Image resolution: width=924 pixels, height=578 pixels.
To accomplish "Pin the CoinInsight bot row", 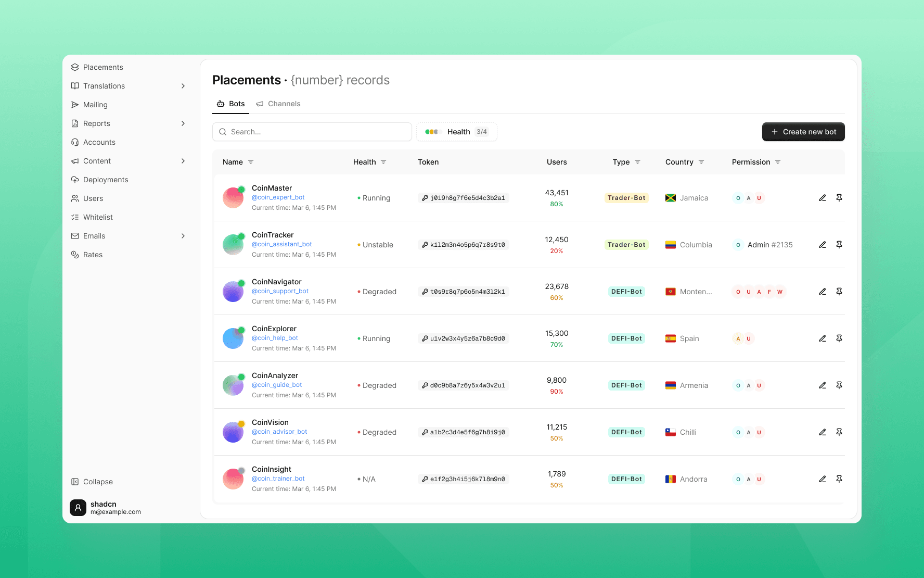I will tap(839, 479).
